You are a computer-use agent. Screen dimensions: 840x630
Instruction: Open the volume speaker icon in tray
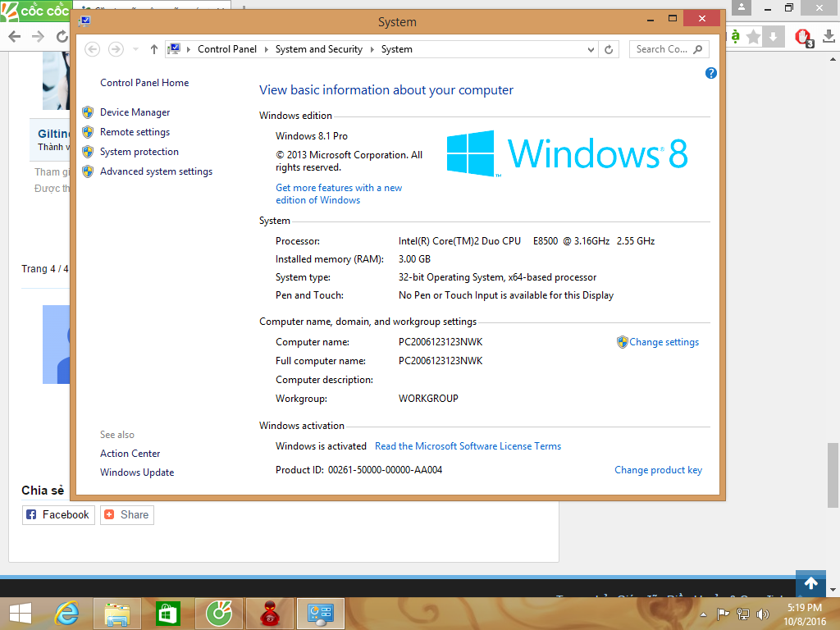coord(762,614)
